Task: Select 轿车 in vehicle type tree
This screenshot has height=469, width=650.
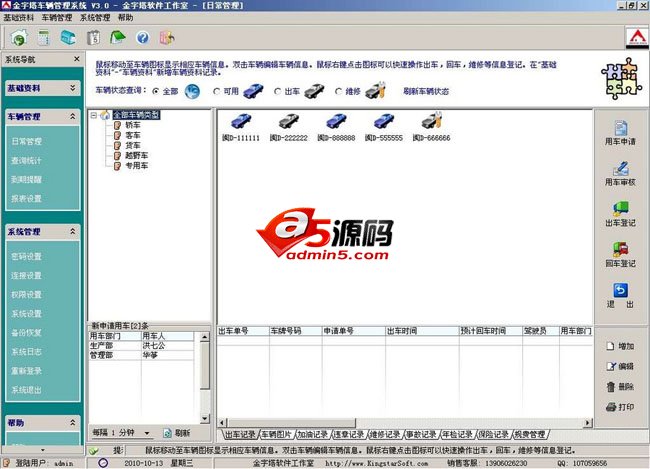Action: [133, 125]
